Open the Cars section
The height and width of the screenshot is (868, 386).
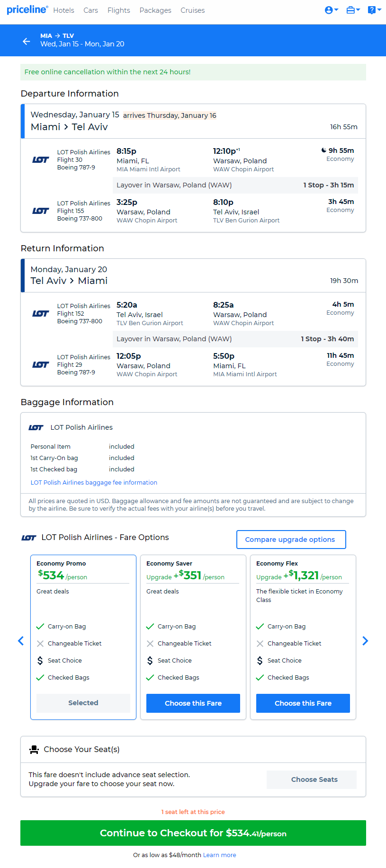click(91, 10)
